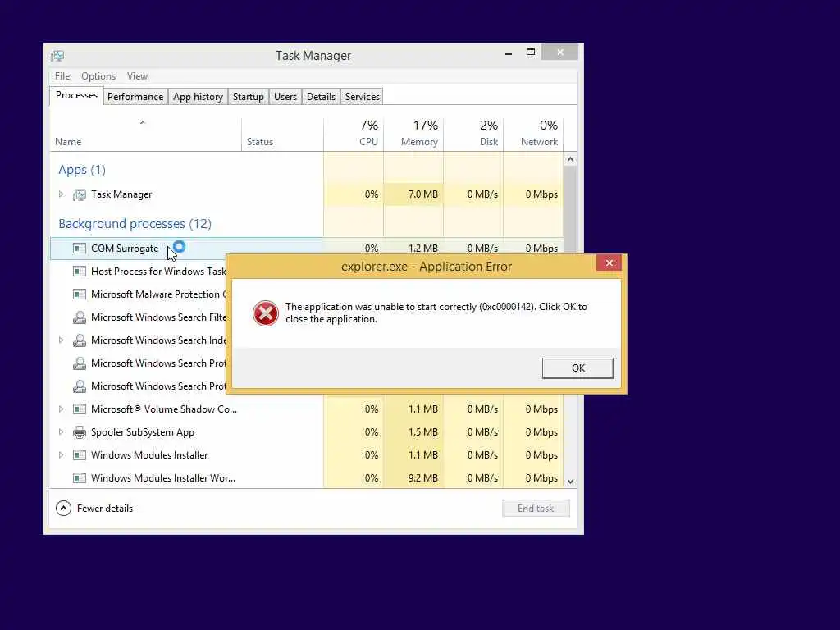Switch to the Details tab
The image size is (840, 630).
click(x=321, y=97)
